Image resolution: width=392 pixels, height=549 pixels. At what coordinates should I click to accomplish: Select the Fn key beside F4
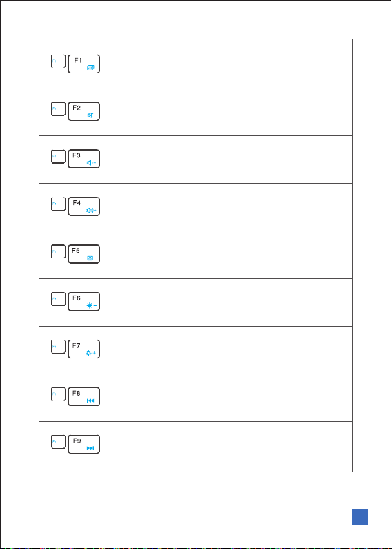tap(58, 204)
